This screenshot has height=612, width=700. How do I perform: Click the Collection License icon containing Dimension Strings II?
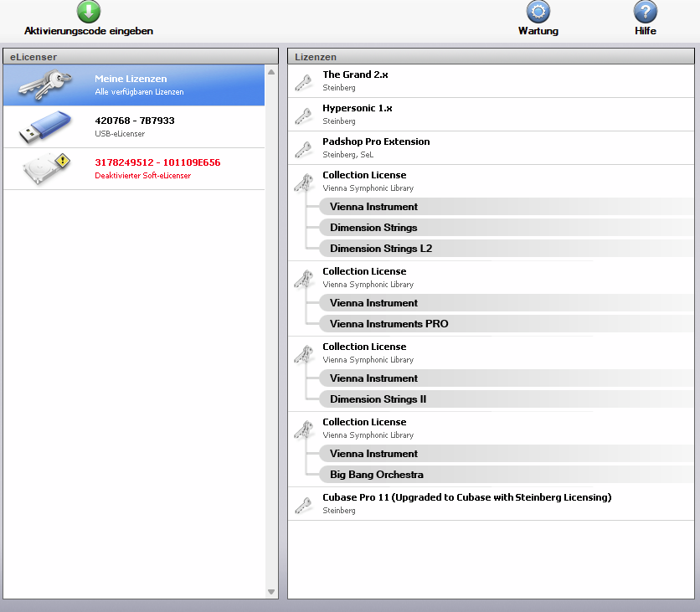[x=304, y=354]
